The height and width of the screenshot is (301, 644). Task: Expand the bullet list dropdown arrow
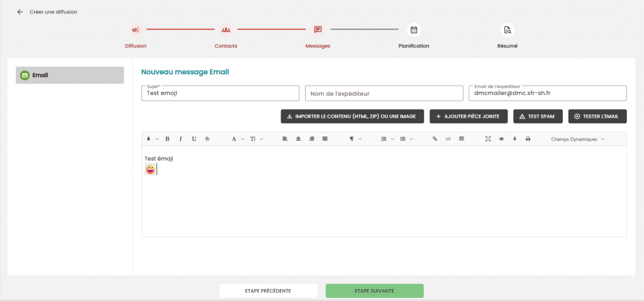[x=411, y=139]
